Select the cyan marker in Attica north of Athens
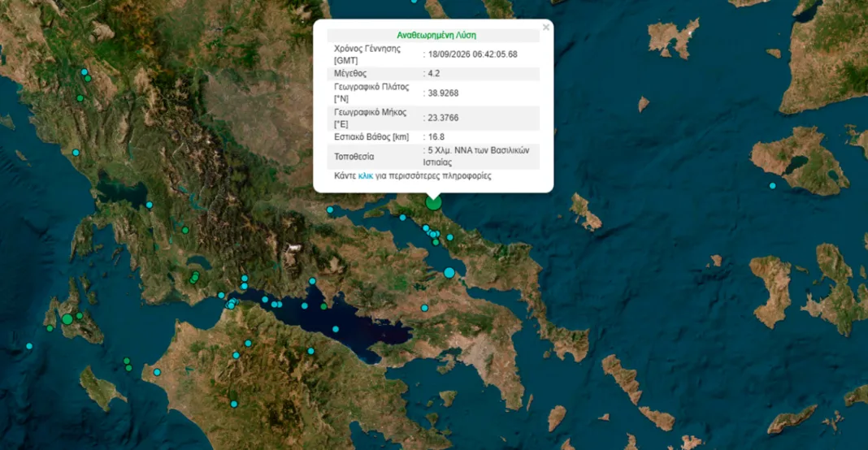 tap(424, 308)
